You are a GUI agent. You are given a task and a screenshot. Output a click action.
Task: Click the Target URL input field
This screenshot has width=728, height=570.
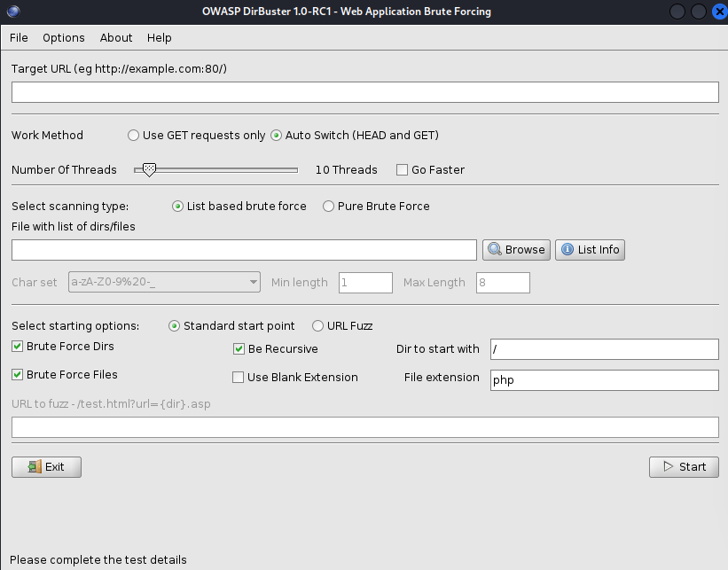point(365,92)
